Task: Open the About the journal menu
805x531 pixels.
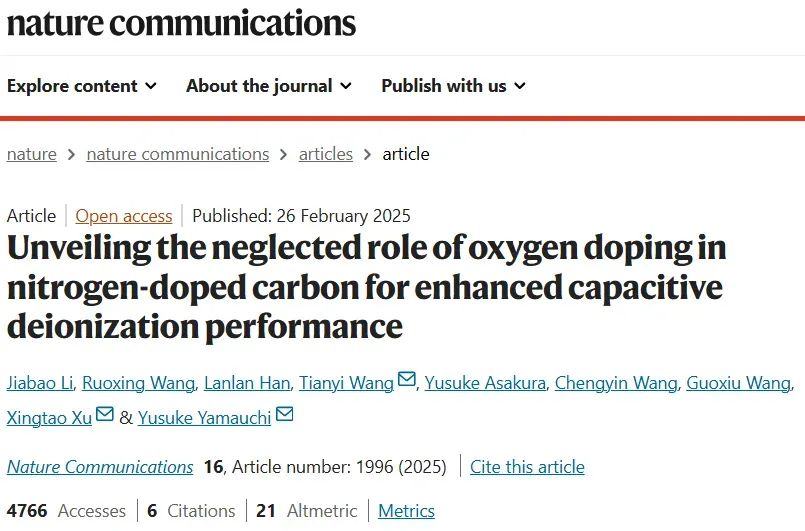Action: 269,86
